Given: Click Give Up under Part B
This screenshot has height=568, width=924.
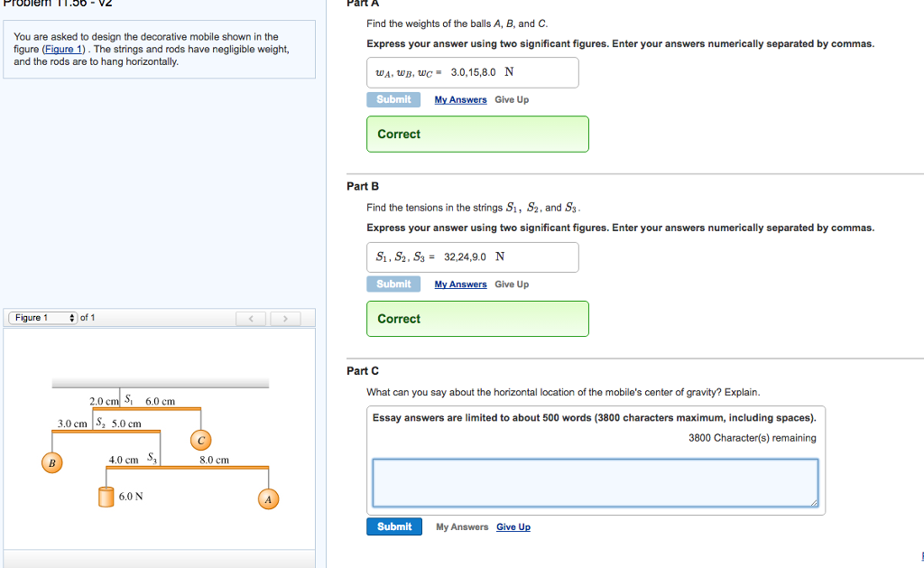Looking at the screenshot, I should pos(512,284).
